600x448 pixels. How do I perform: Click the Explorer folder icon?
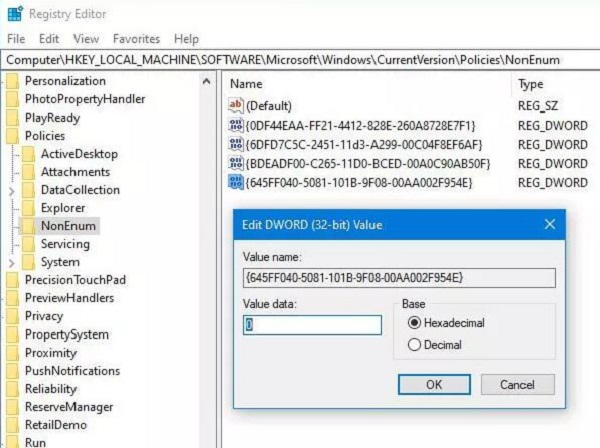pyautogui.click(x=28, y=208)
